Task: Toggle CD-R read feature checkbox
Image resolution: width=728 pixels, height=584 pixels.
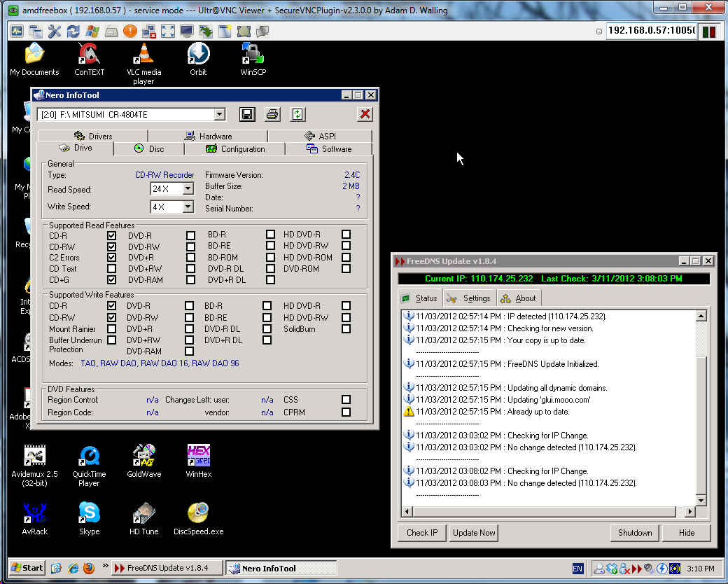Action: 111,235
